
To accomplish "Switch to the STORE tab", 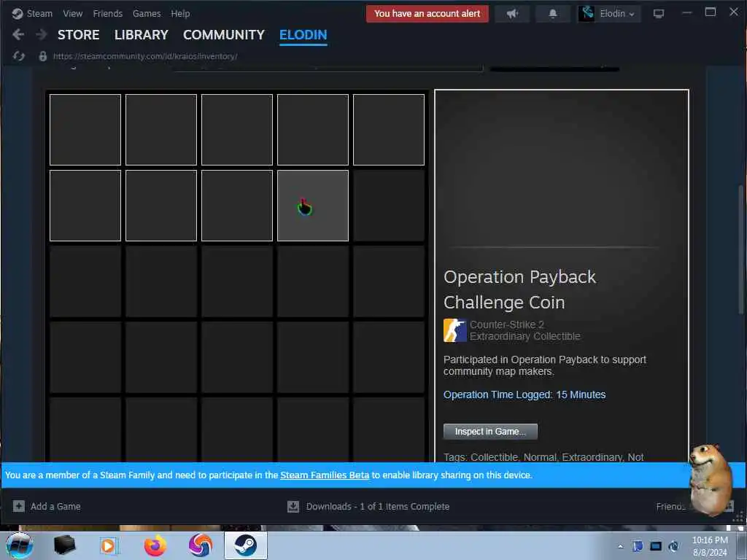I will click(x=79, y=35).
